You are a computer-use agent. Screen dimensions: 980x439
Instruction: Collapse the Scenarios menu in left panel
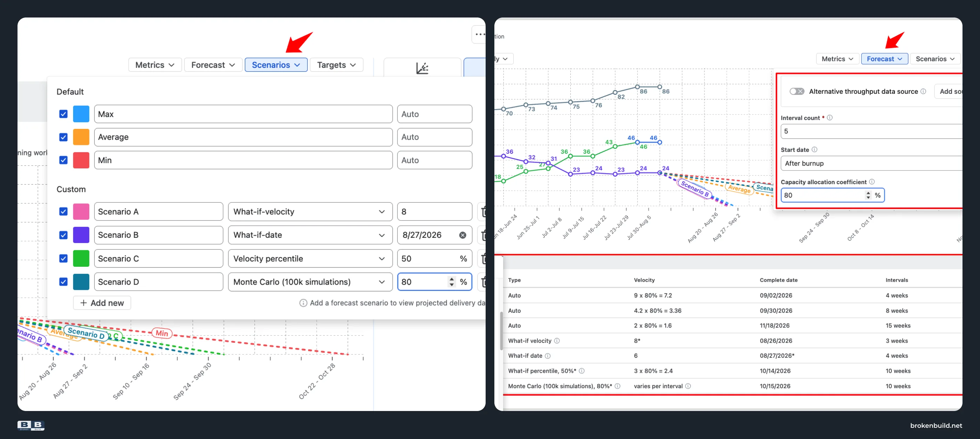[x=276, y=65]
